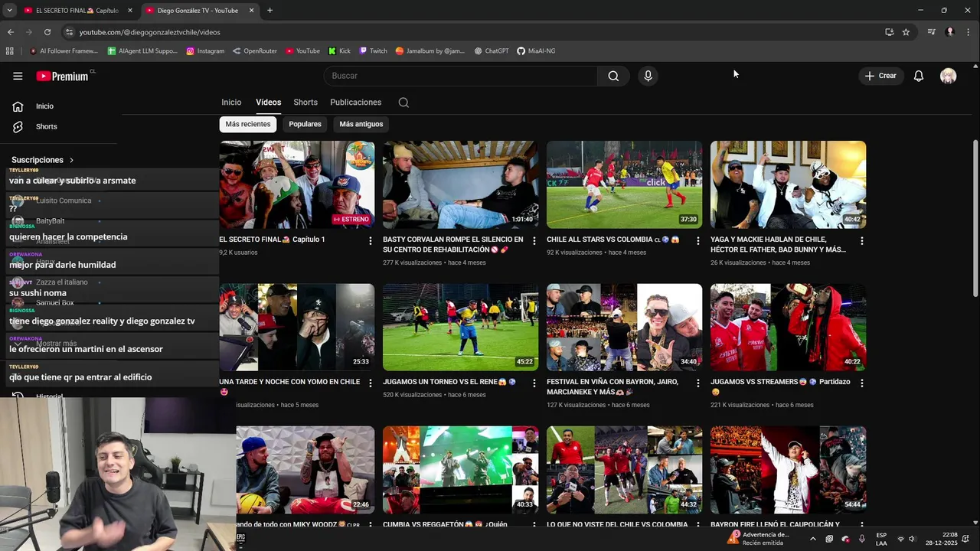Open the Kick bookmark
This screenshot has width=980, height=551.
tap(339, 51)
